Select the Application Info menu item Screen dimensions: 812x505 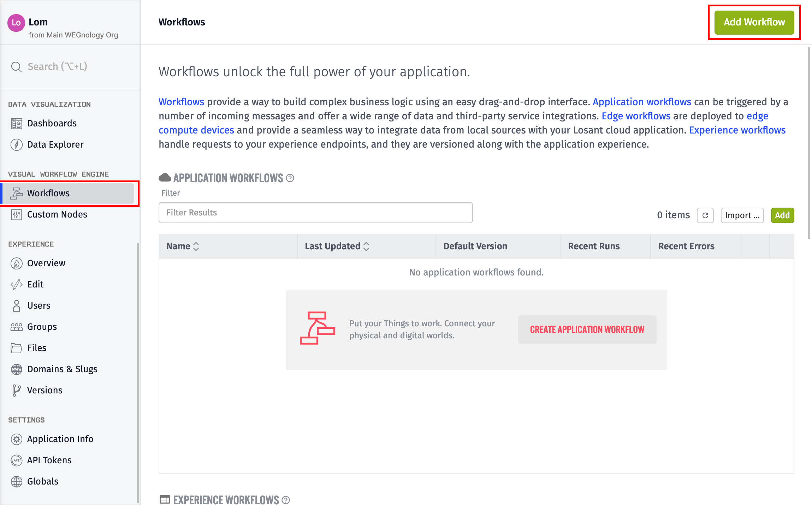60,438
